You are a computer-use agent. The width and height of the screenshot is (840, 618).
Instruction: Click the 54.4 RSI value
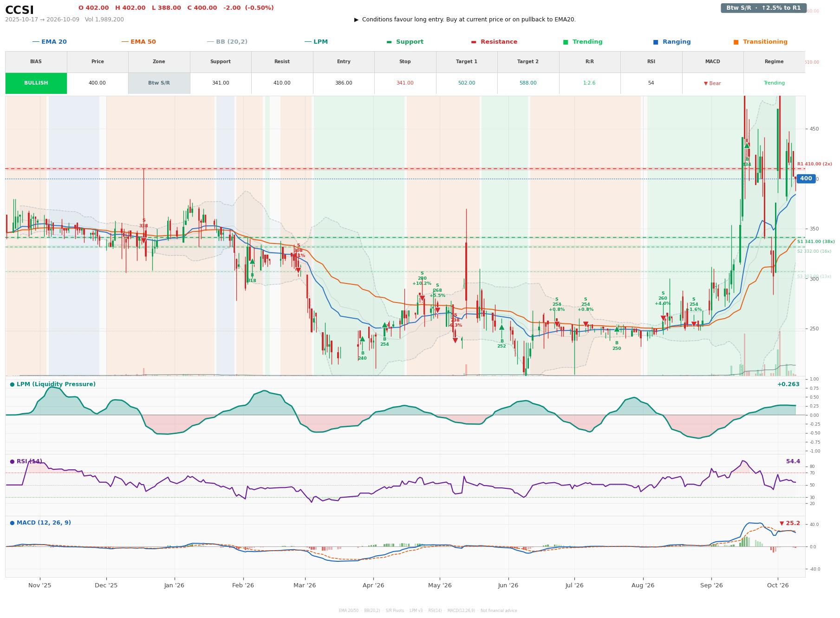[793, 461]
